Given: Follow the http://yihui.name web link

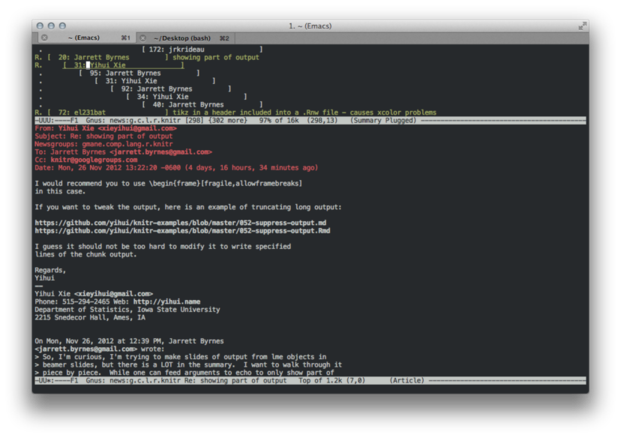Looking at the screenshot, I should pyautogui.click(x=166, y=301).
